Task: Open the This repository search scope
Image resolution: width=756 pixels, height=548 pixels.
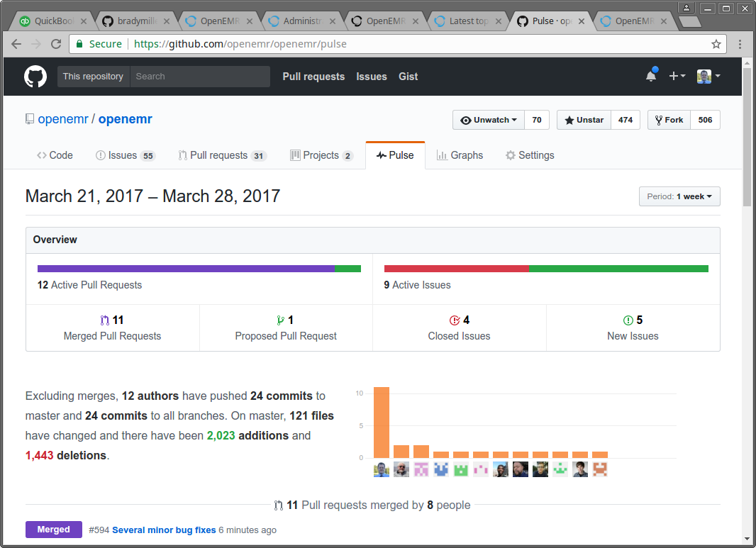Action: pos(93,77)
